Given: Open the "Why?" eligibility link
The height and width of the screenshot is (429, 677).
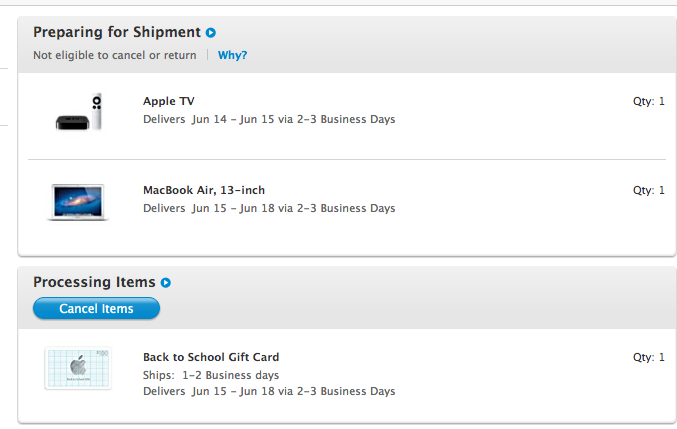Looking at the screenshot, I should click(232, 55).
